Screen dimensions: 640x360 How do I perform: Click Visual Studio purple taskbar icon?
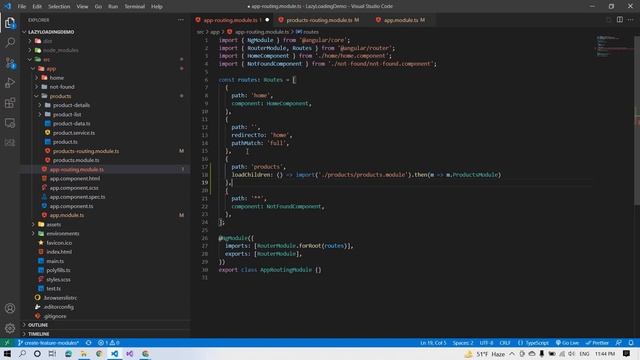(x=130, y=354)
